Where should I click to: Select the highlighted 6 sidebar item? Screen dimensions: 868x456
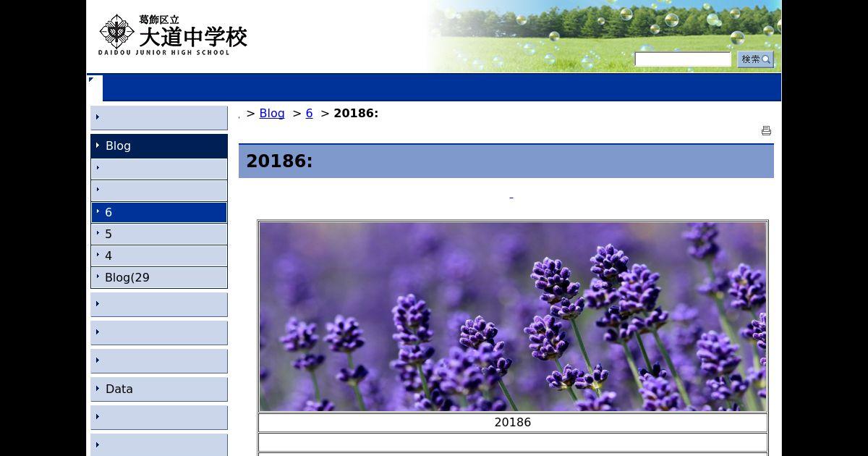point(159,212)
